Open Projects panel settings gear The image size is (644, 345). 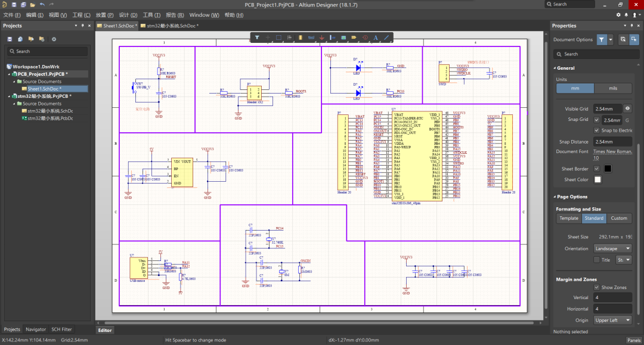tap(54, 39)
